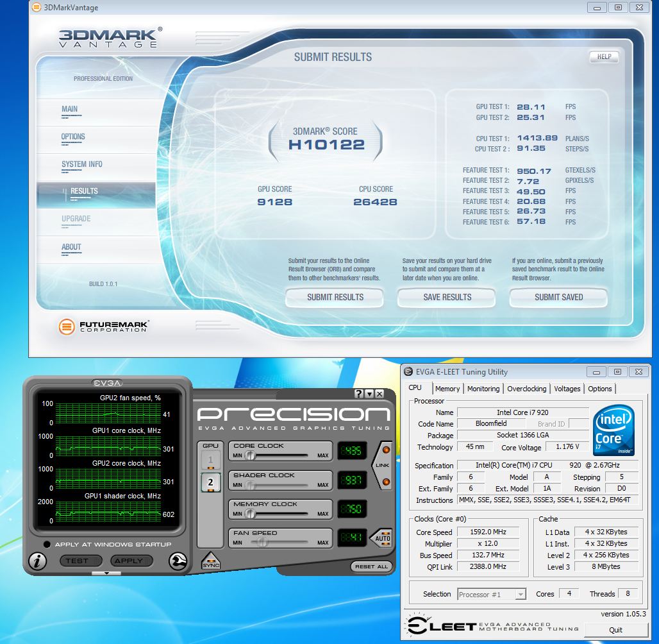The image size is (659, 644).
Task: Click the SUBMIT RESULTS button
Action: point(335,298)
